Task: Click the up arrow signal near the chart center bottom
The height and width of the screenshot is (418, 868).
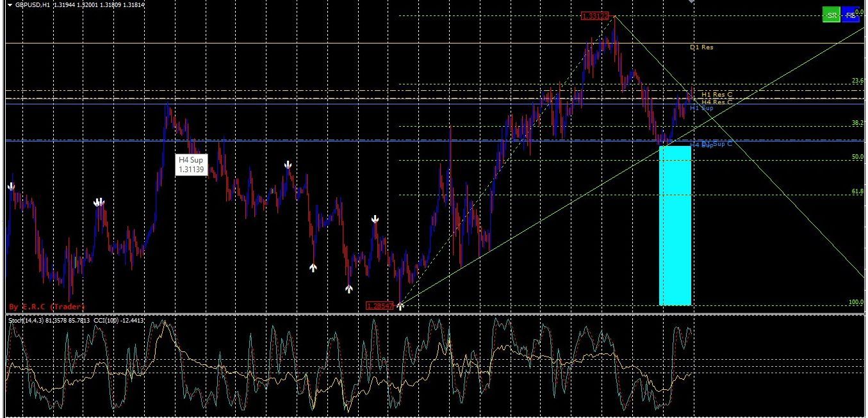Action: click(x=349, y=288)
